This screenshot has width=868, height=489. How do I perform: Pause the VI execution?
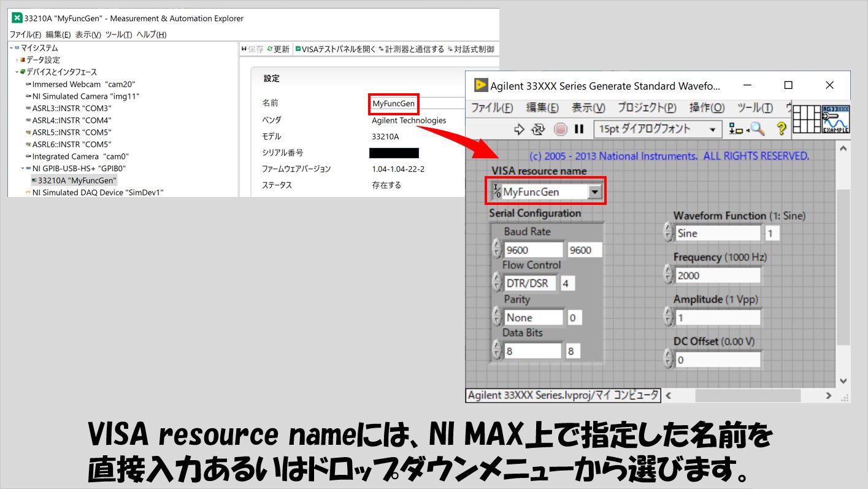tap(579, 129)
